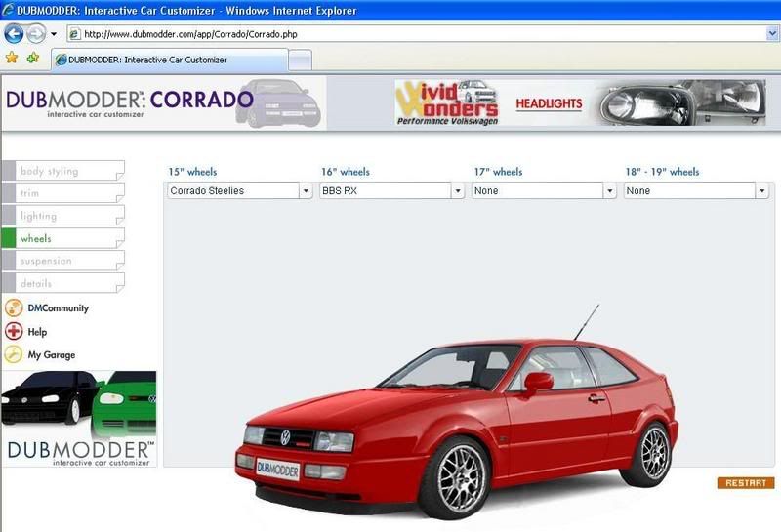
Task: Open the DMCommunity link
Action: 59,308
